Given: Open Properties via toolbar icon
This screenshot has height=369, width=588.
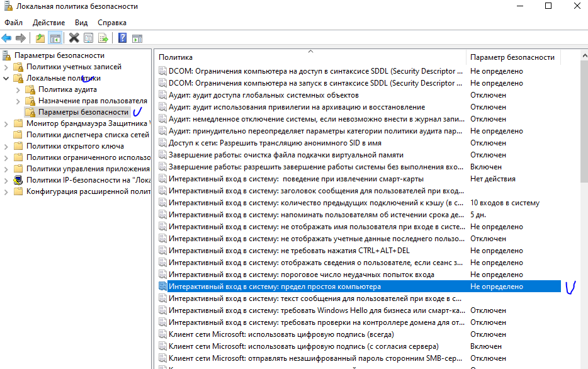Looking at the screenshot, I should [x=89, y=38].
